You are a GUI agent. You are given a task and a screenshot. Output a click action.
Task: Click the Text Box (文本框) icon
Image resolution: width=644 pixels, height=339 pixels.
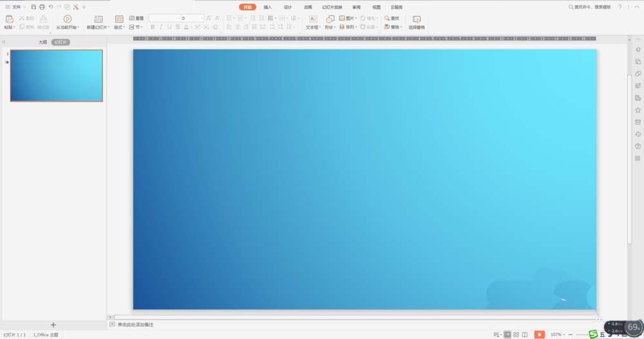[x=312, y=19]
